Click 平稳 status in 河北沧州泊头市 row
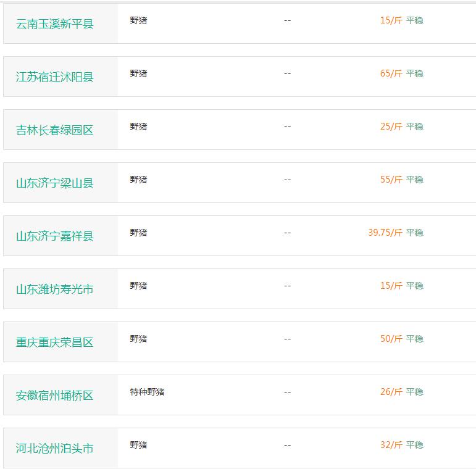 click(x=415, y=445)
